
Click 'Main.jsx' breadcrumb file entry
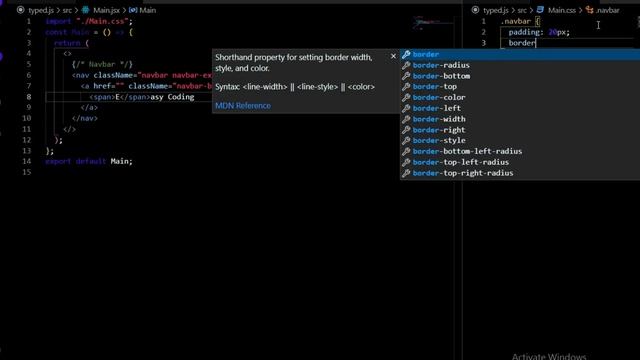point(106,10)
